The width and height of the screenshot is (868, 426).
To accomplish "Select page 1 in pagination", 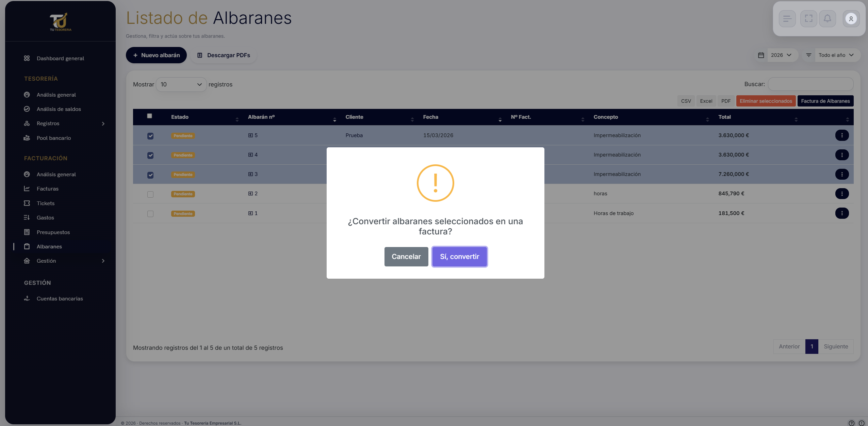I will 812,346.
